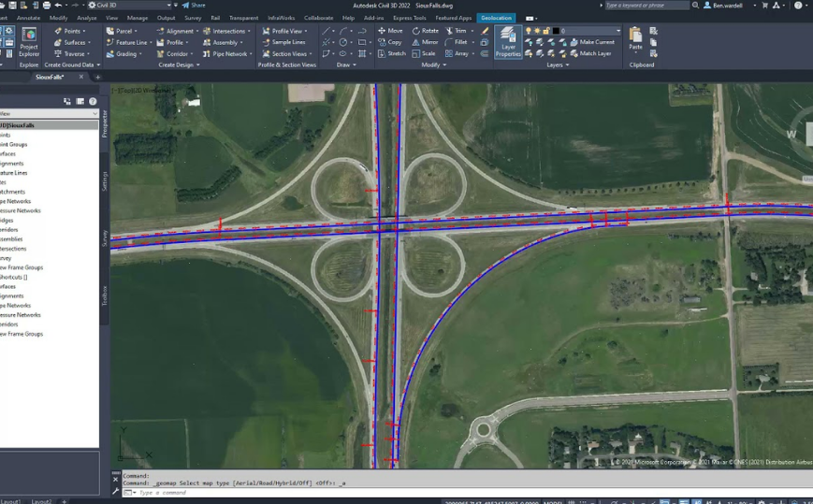Click the Undo arrow
The height and width of the screenshot is (504, 813).
coord(58,6)
